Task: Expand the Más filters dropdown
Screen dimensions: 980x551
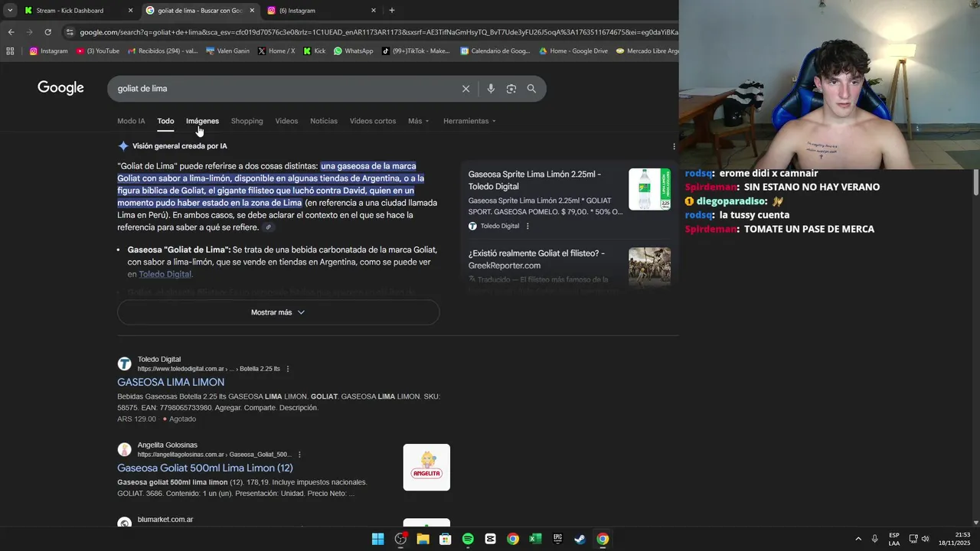Action: [418, 121]
